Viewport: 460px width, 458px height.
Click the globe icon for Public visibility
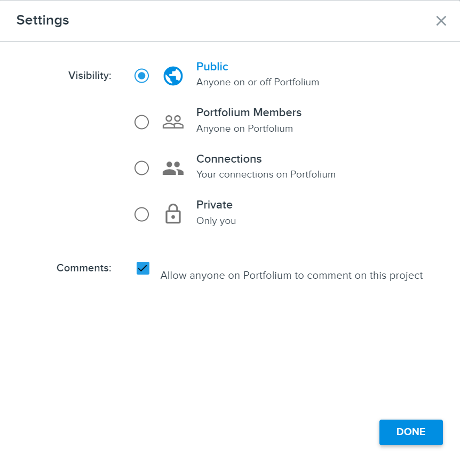[173, 76]
